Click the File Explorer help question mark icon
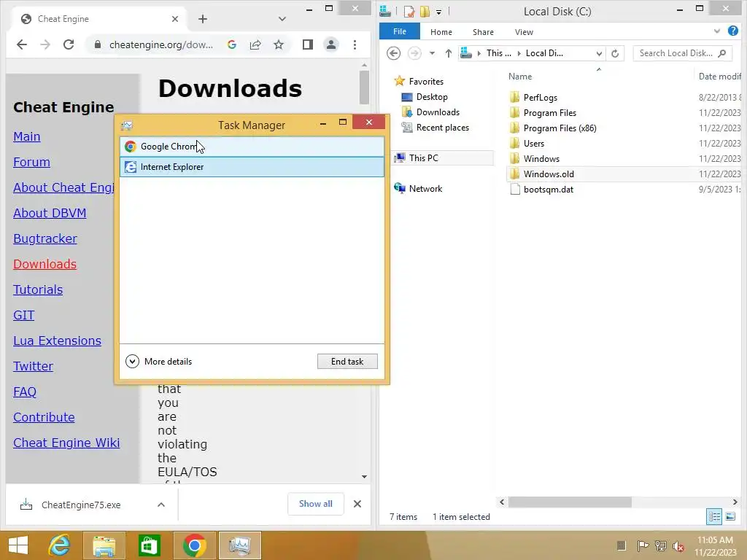The height and width of the screenshot is (560, 747). coord(733,31)
